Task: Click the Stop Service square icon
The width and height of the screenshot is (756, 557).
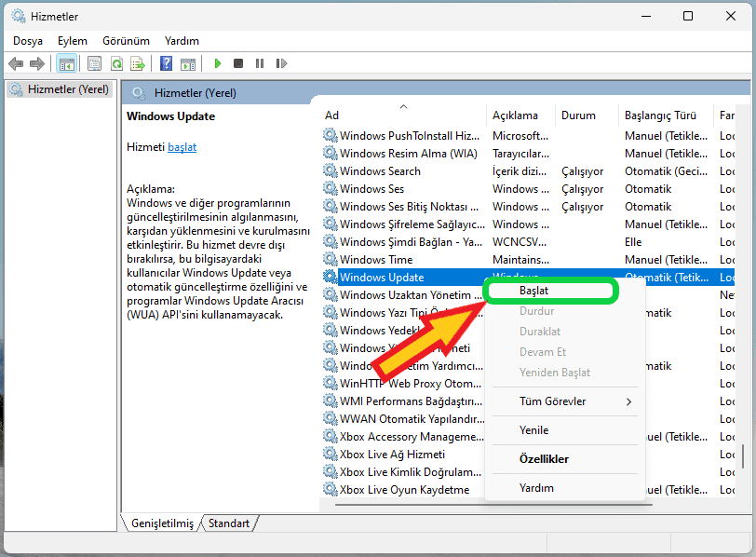Action: point(238,63)
